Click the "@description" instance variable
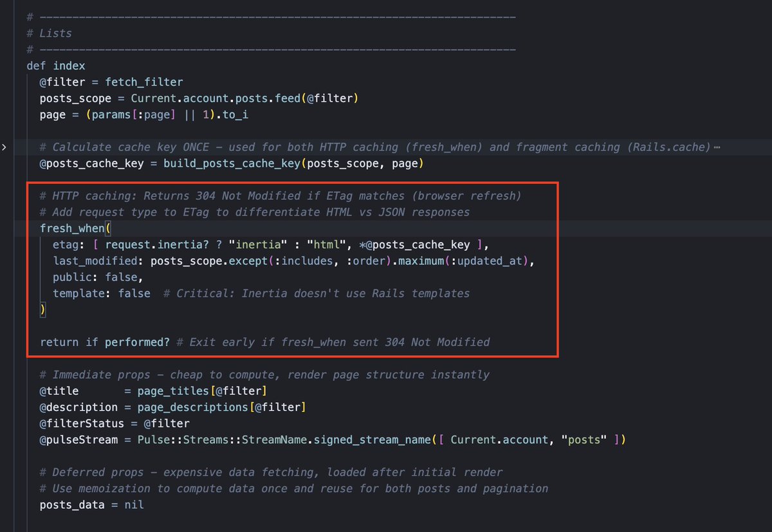 79,407
